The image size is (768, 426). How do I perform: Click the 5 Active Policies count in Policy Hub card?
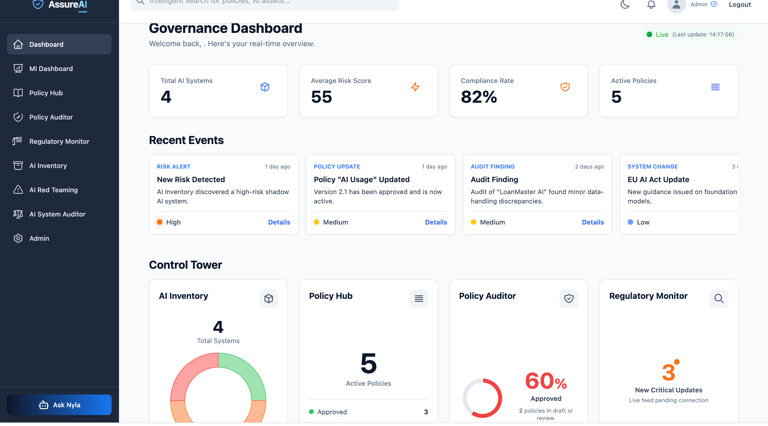pos(368,364)
